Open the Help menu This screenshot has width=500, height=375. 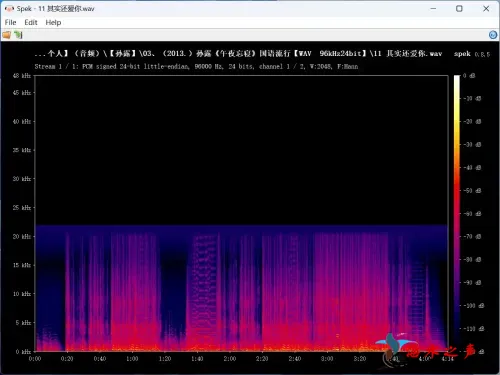pyautogui.click(x=53, y=22)
